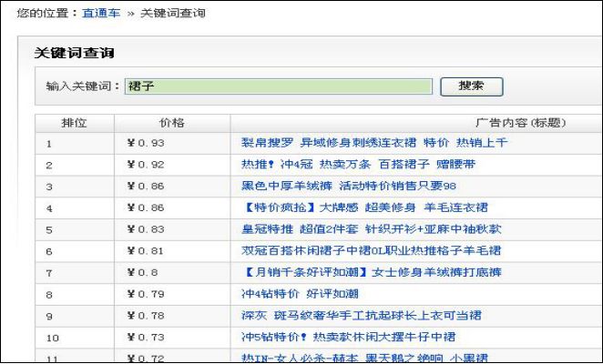Open ad link 冲4钻特价 好评如潮
Image resolution: width=603 pixels, height=364 pixels.
click(300, 294)
